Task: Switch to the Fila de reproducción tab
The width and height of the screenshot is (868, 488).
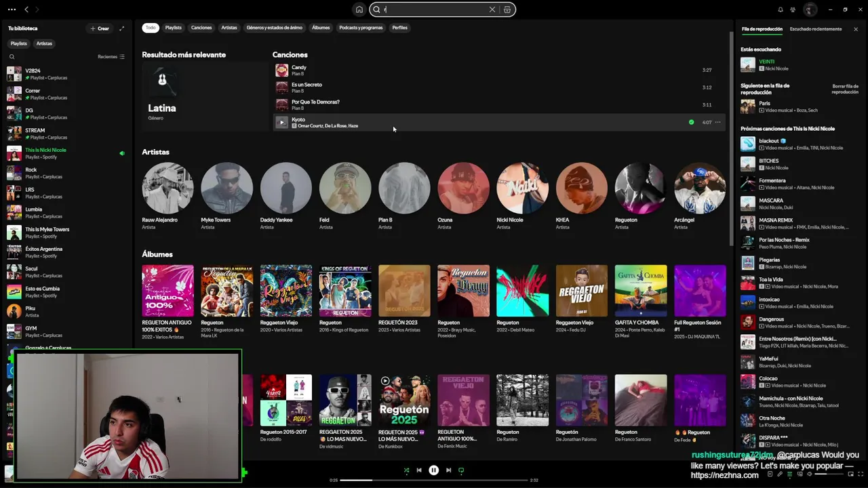Action: tap(762, 29)
